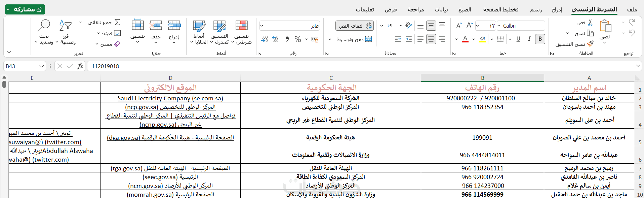Click the Share (مشاركة) button

tap(25, 9)
